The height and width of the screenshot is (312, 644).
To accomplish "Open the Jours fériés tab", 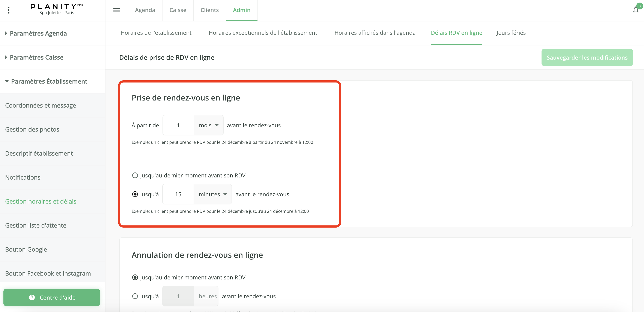I will coord(511,33).
